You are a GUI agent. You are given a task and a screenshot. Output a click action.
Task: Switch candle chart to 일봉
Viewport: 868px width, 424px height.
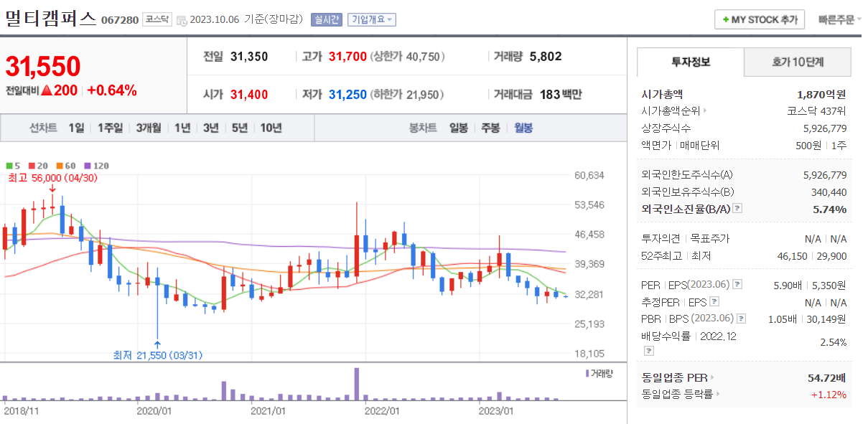click(459, 128)
